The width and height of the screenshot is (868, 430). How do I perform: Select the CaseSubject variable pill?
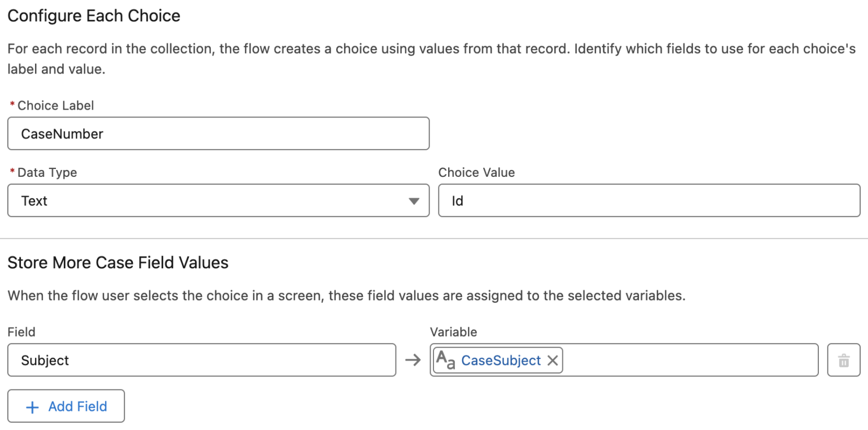[497, 360]
